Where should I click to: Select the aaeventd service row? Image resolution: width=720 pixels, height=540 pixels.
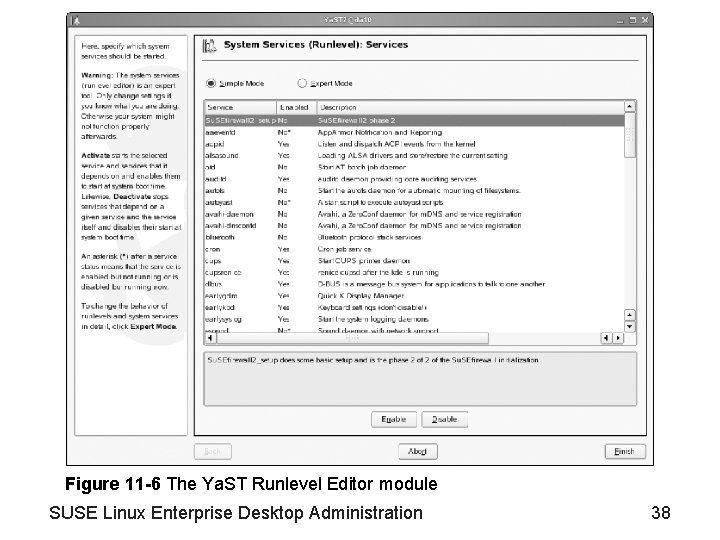click(414, 132)
